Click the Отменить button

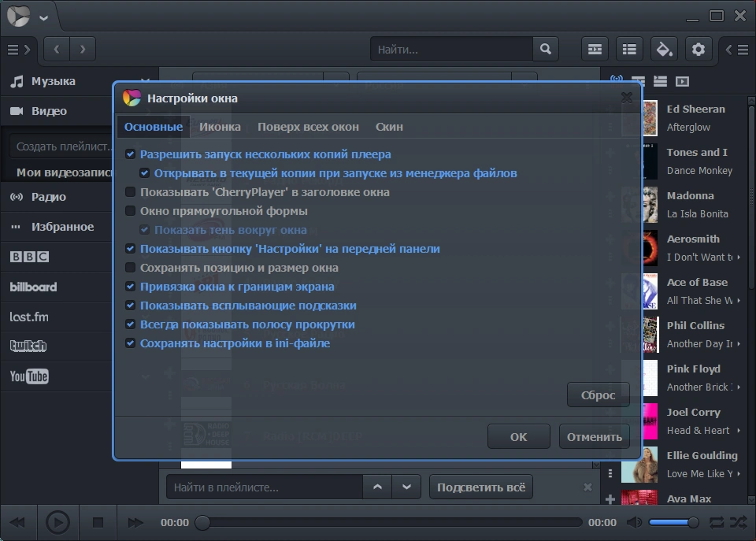point(594,437)
